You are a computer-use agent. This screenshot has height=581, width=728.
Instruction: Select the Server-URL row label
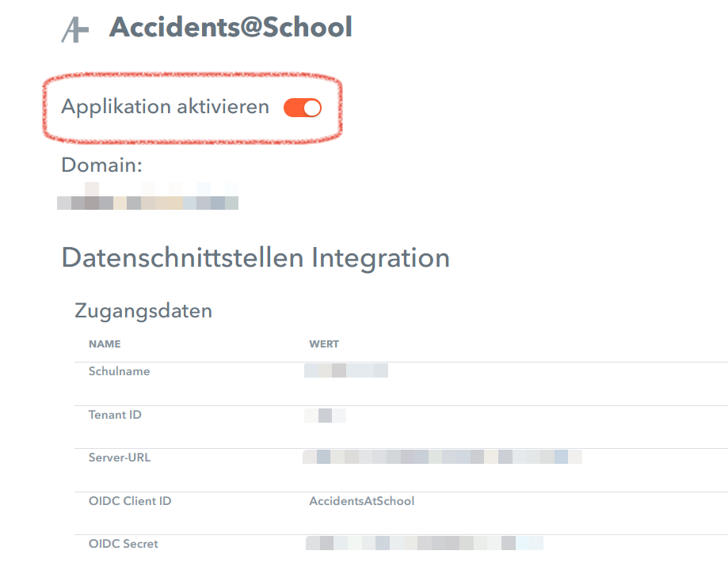[119, 458]
